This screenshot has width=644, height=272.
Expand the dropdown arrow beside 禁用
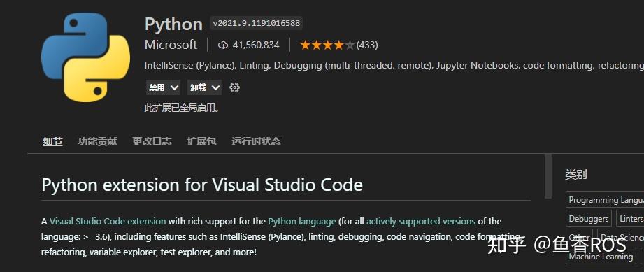point(175,87)
